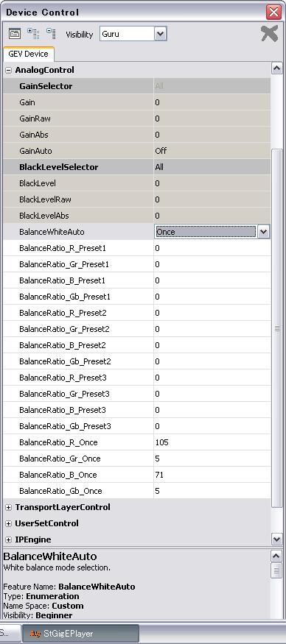Screen dimensions: 286x644
Task: Click the property list scrollbar thumb
Action: pyautogui.click(x=277, y=328)
